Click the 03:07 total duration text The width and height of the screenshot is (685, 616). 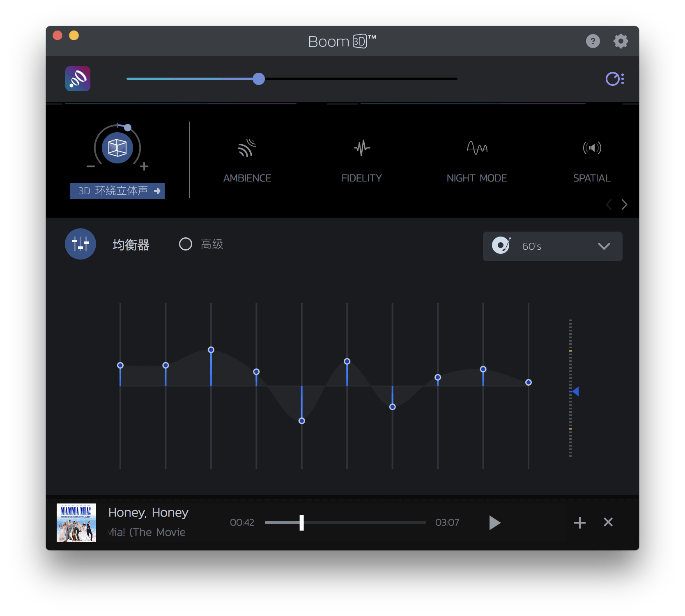pos(447,522)
